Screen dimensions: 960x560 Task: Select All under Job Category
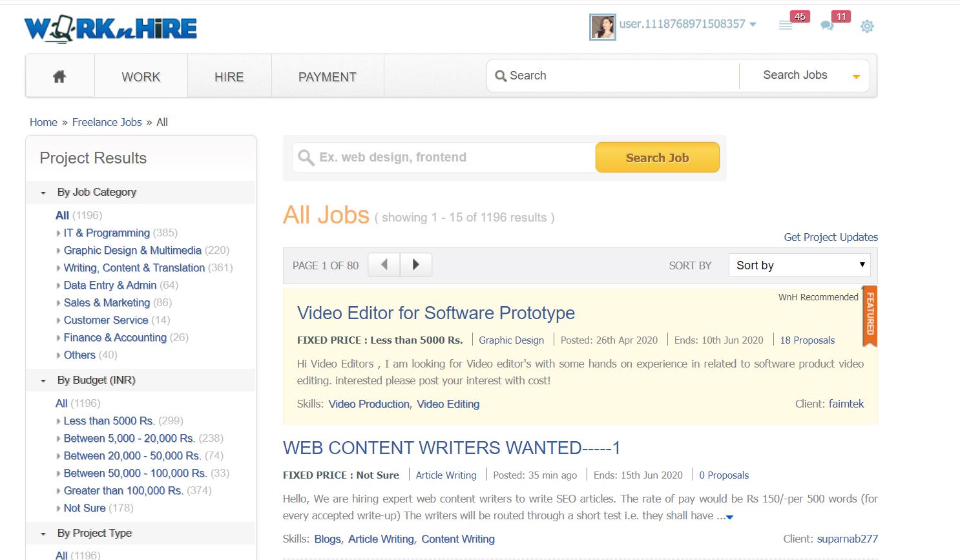62,215
